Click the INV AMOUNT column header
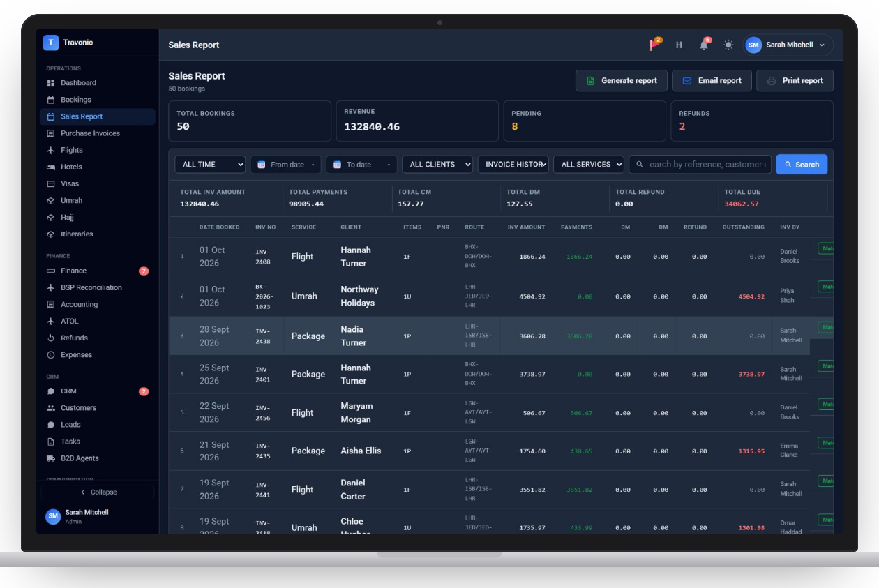879x588 pixels. (527, 227)
